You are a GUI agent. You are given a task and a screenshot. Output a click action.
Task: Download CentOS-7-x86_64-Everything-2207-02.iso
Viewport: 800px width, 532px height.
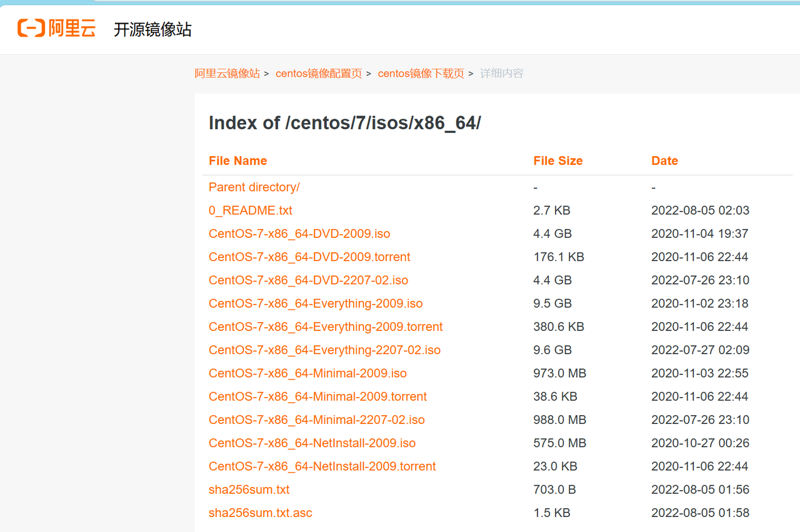[325, 350]
